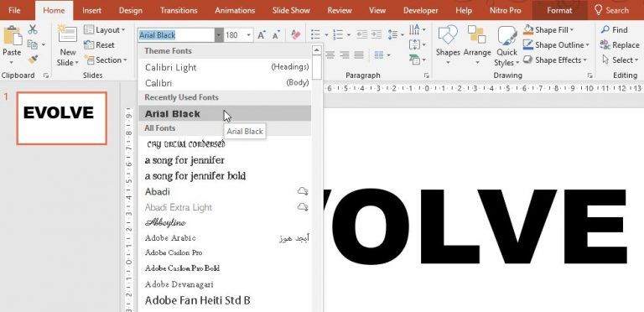
Task: Click the Text Direction icon
Action: tap(414, 29)
